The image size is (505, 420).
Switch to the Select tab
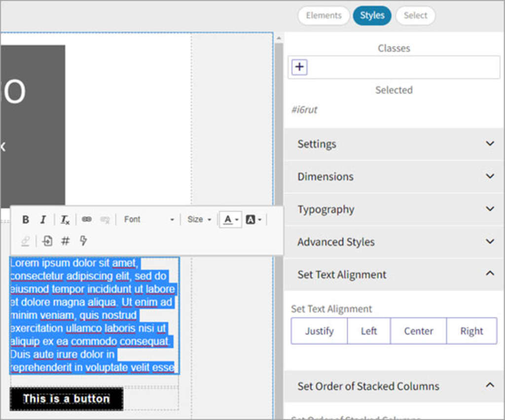(x=415, y=15)
